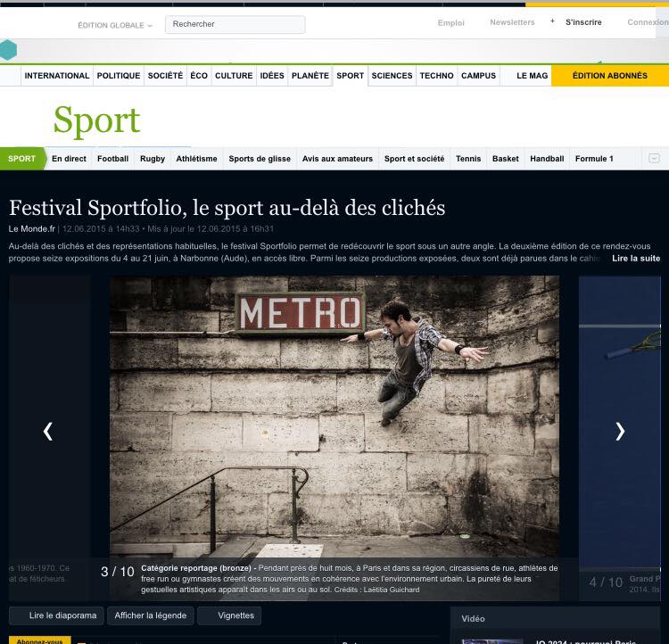The width and height of the screenshot is (669, 644).
Task: Open the En direct live section
Action: pos(69,159)
